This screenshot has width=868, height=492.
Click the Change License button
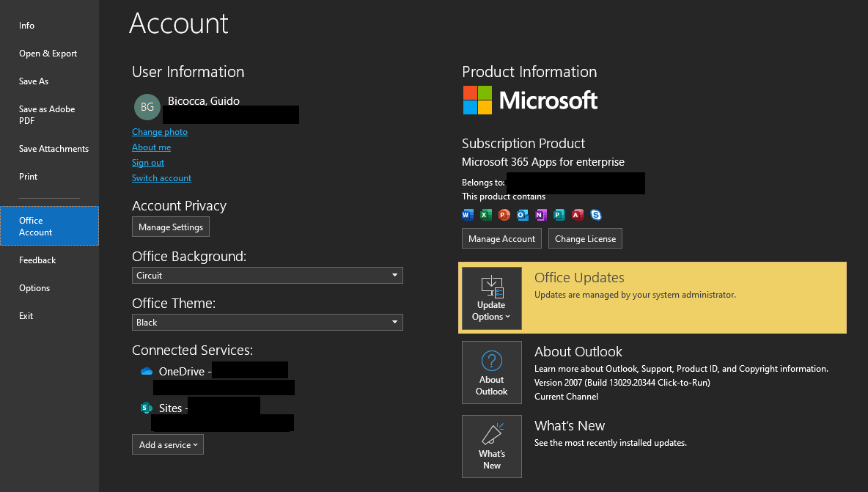[x=585, y=238]
